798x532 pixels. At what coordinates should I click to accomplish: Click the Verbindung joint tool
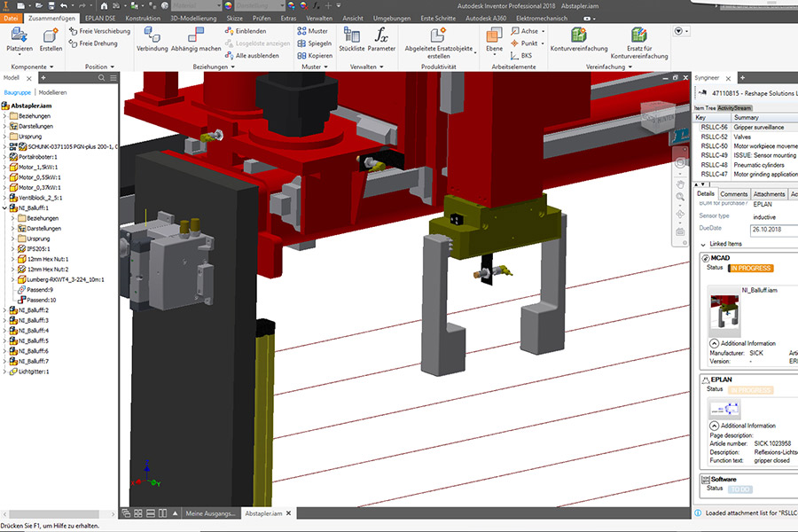pyautogui.click(x=153, y=40)
